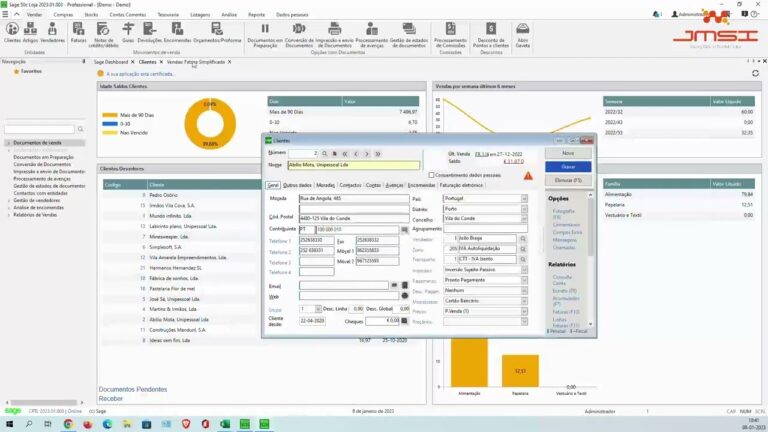
Task: Click globe icon beside Web field
Action: click(x=405, y=296)
